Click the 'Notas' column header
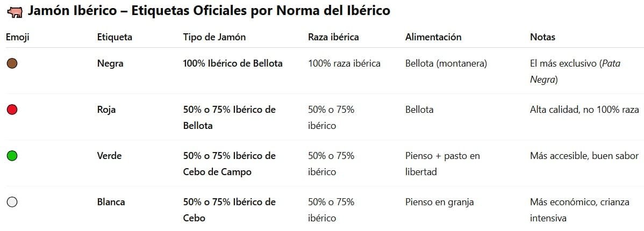Image resolution: width=644 pixels, height=231 pixels. point(542,37)
